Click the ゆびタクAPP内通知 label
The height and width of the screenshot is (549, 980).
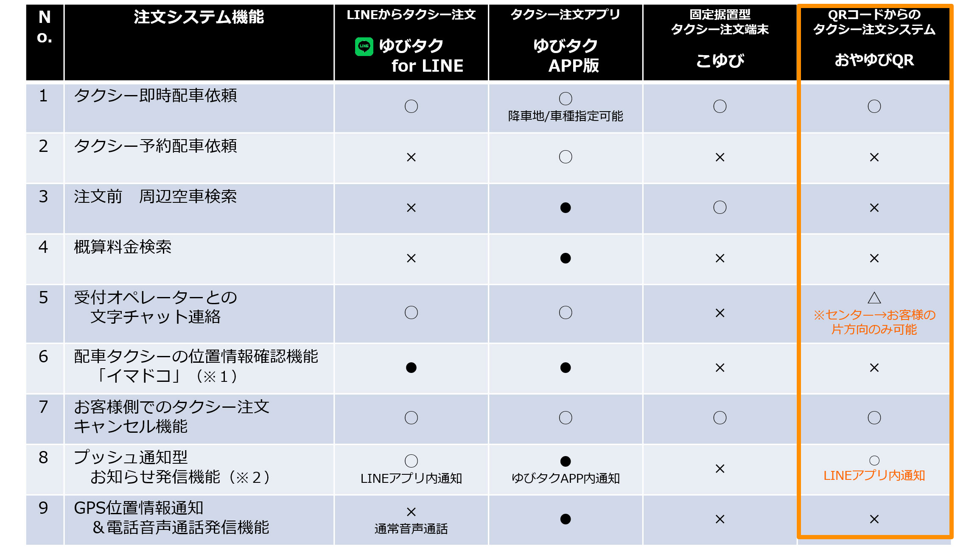[565, 478]
